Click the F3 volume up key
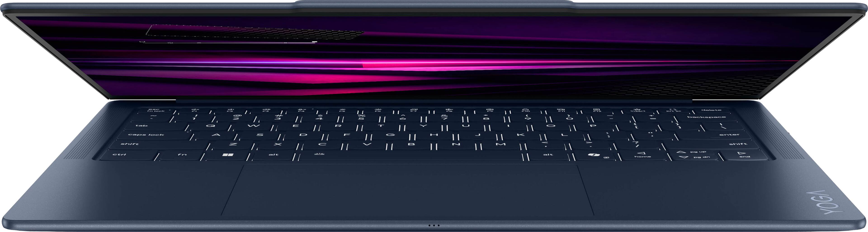The height and width of the screenshot is (232, 868). [266, 110]
